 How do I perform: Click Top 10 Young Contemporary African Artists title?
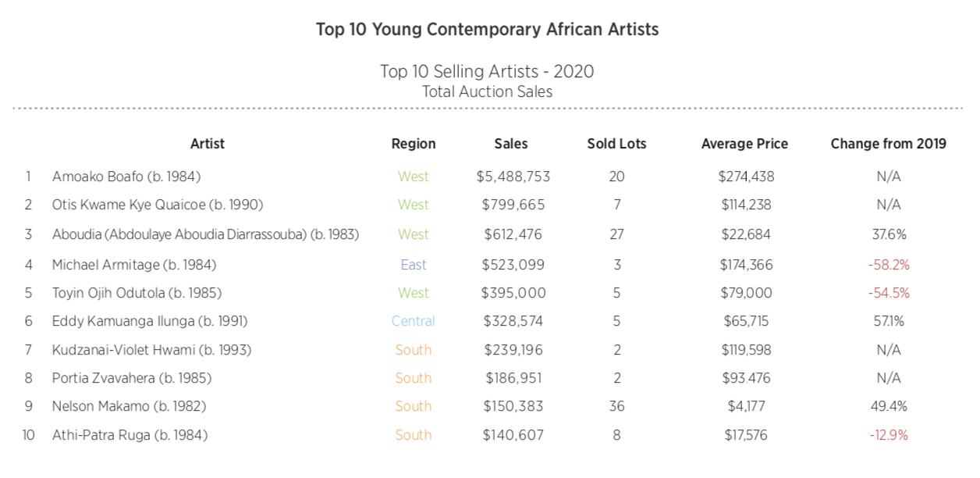pos(487,30)
